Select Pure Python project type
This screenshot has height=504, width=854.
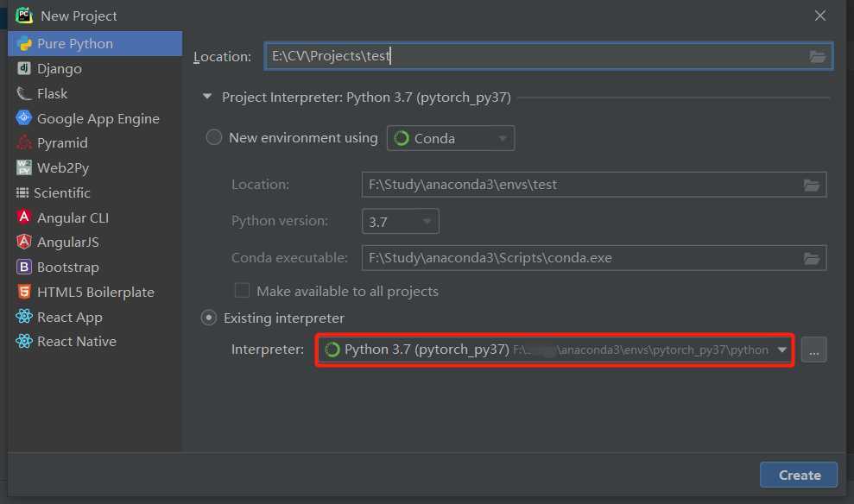95,43
